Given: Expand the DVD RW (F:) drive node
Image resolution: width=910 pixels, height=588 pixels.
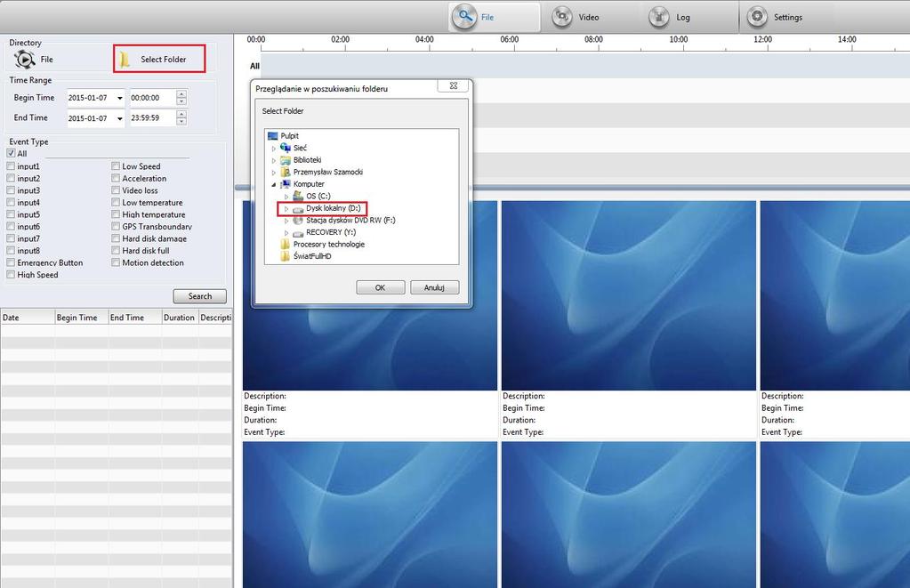Looking at the screenshot, I should [286, 221].
